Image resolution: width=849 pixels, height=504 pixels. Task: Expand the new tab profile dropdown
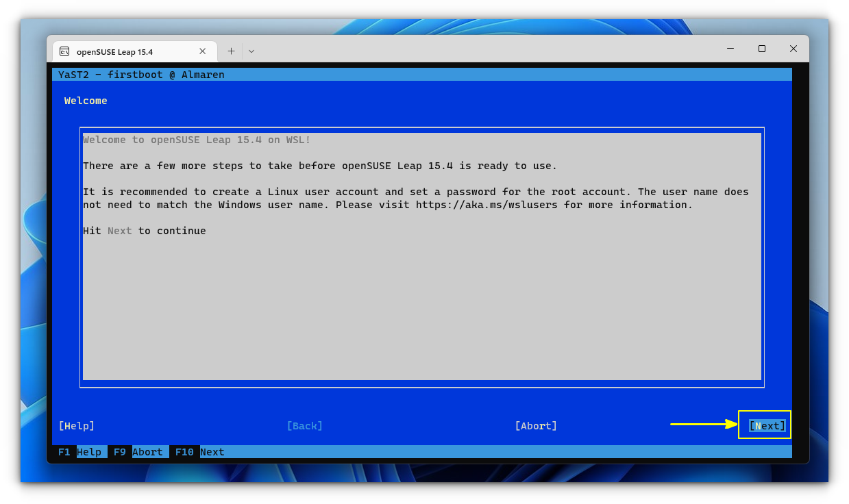(251, 51)
